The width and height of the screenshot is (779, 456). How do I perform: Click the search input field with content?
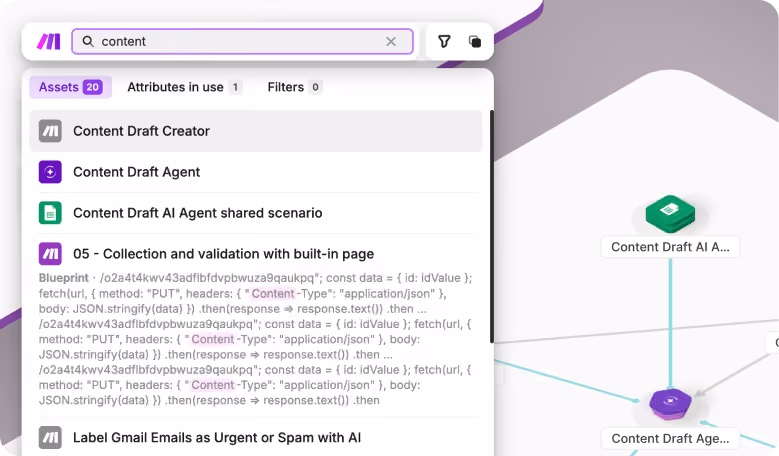point(242,41)
